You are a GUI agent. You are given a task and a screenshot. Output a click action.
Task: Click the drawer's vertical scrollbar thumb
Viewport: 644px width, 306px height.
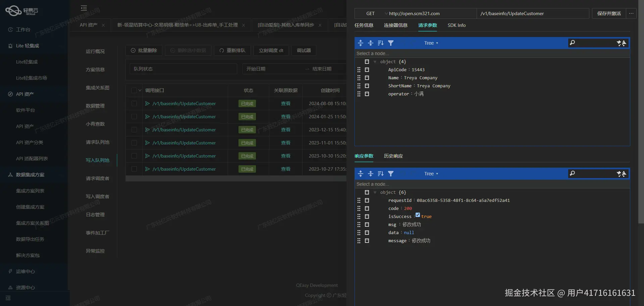click(x=641, y=112)
